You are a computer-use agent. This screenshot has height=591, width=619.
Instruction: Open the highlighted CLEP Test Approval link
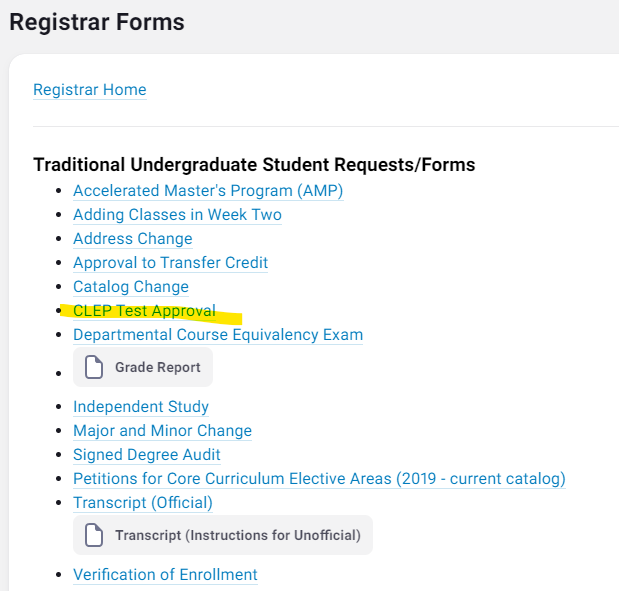[x=144, y=311]
